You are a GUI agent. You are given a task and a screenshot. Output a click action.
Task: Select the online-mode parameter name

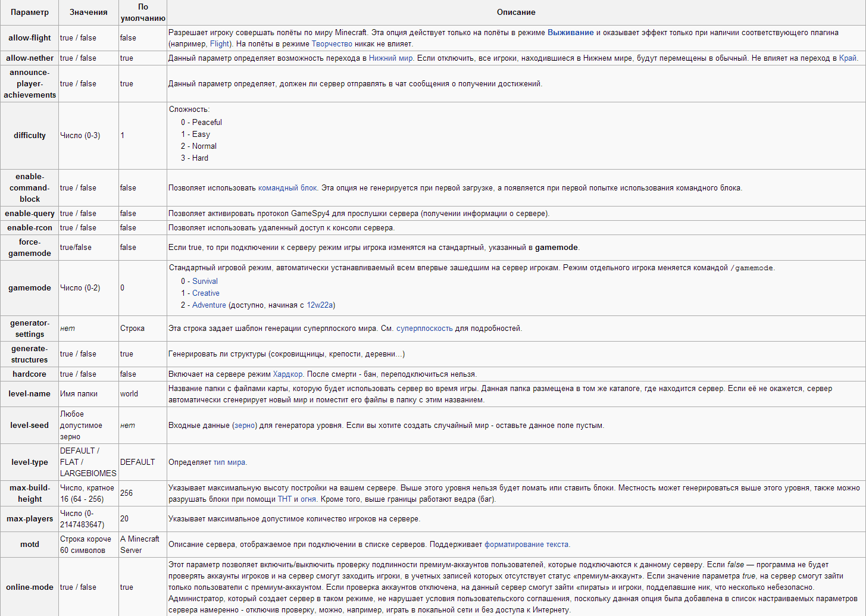30,587
